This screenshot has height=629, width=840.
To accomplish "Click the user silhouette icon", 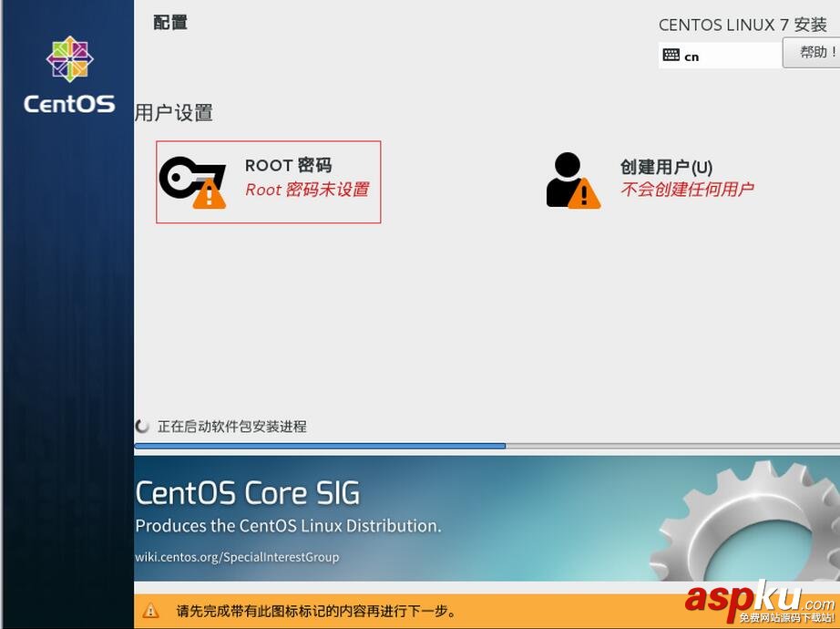I will click(573, 180).
